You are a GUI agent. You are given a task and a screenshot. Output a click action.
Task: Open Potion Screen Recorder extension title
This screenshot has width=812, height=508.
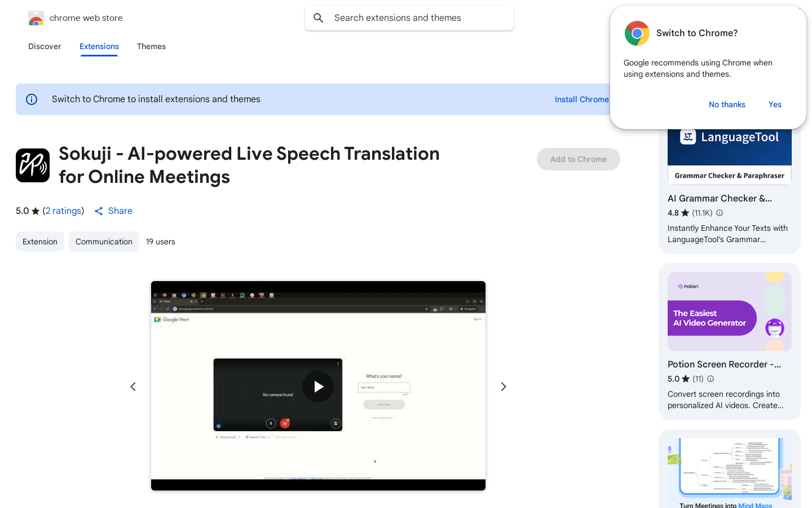724,364
